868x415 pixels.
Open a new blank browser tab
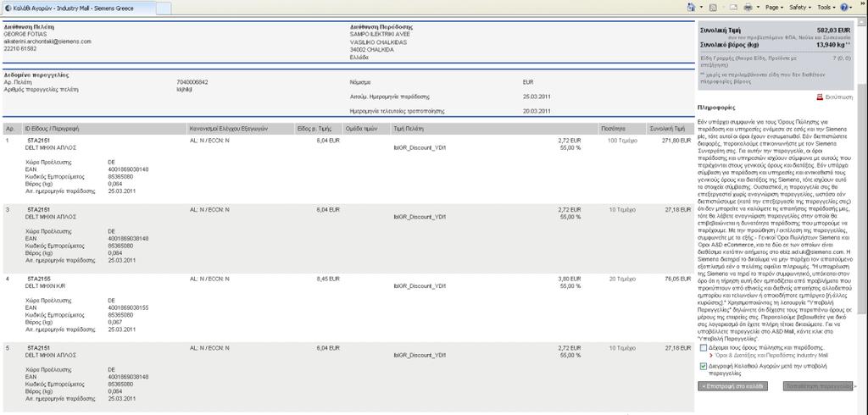(164, 8)
